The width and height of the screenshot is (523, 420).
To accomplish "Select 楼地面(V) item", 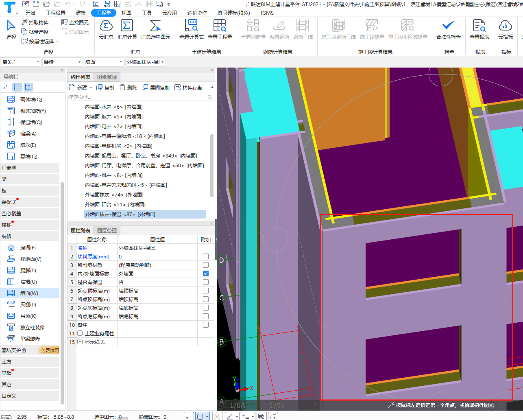I will click(x=31, y=259).
